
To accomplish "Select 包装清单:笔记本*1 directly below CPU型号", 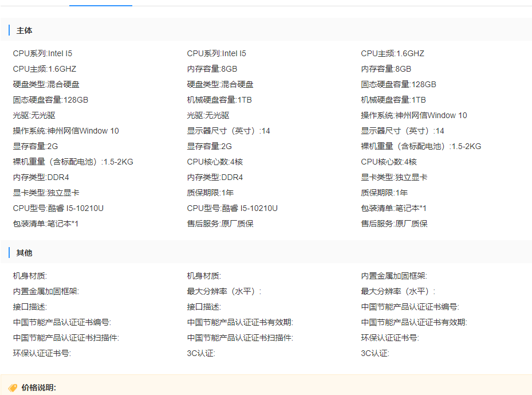I will coord(46,224).
